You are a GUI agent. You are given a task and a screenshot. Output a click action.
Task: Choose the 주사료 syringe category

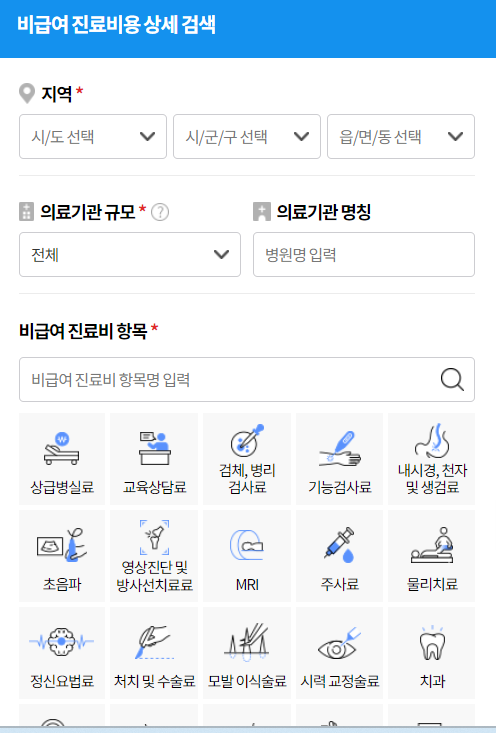click(339, 556)
